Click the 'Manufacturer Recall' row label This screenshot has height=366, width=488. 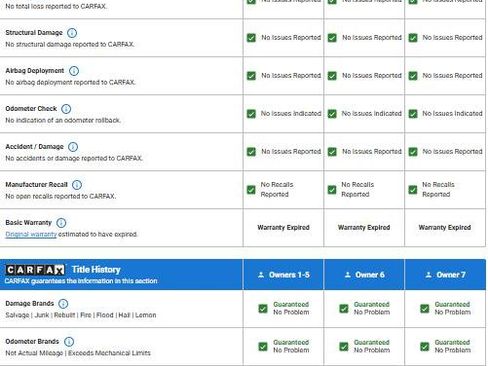tap(36, 185)
